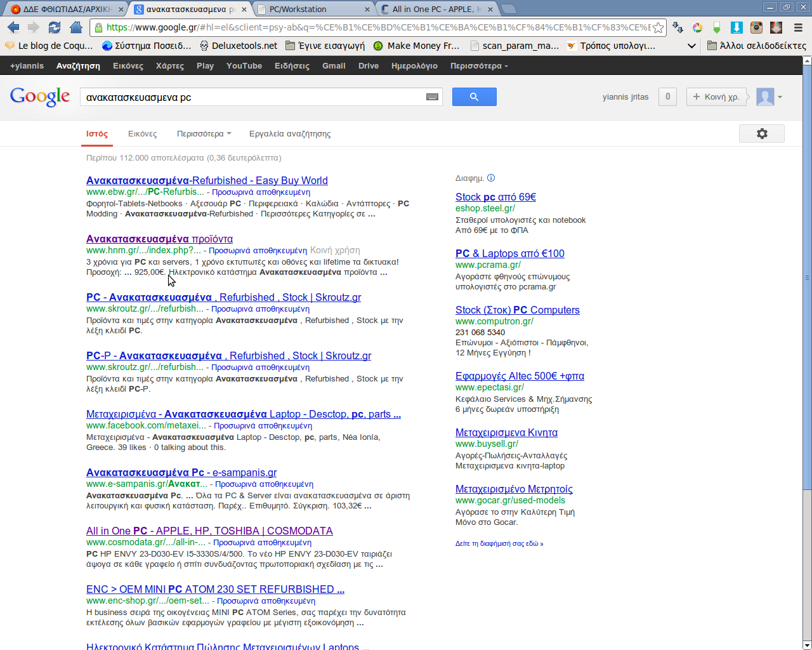Open Gmail from Google bar
The image size is (812, 650).
tap(334, 66)
